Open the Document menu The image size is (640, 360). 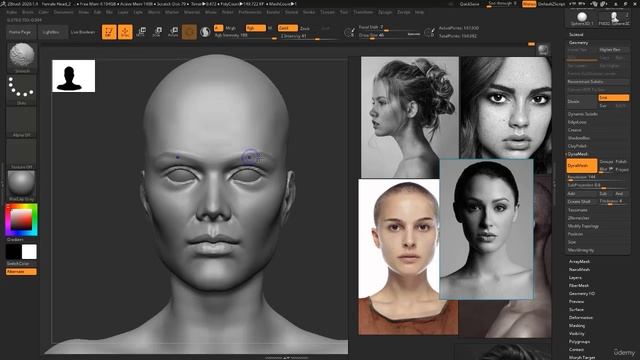64,12
